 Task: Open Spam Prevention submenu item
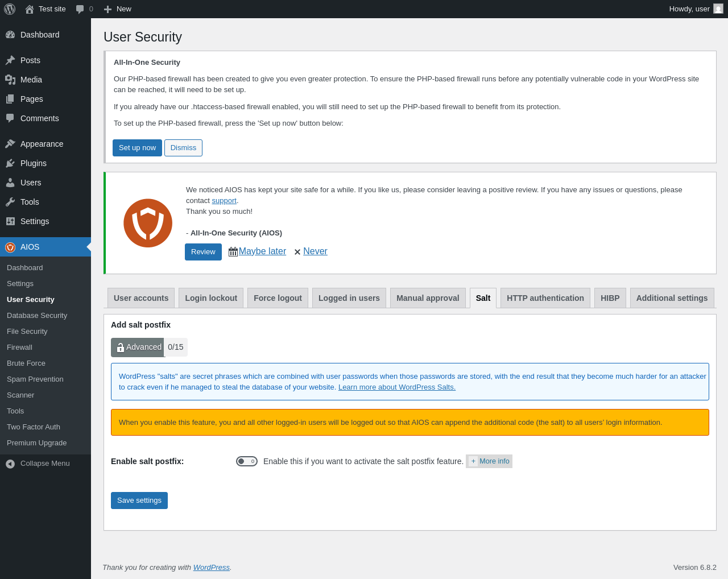tap(45, 379)
